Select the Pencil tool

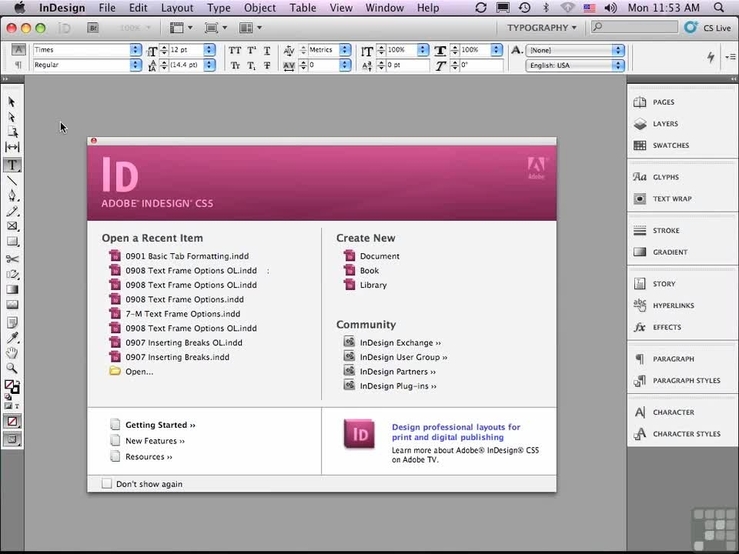coord(12,211)
